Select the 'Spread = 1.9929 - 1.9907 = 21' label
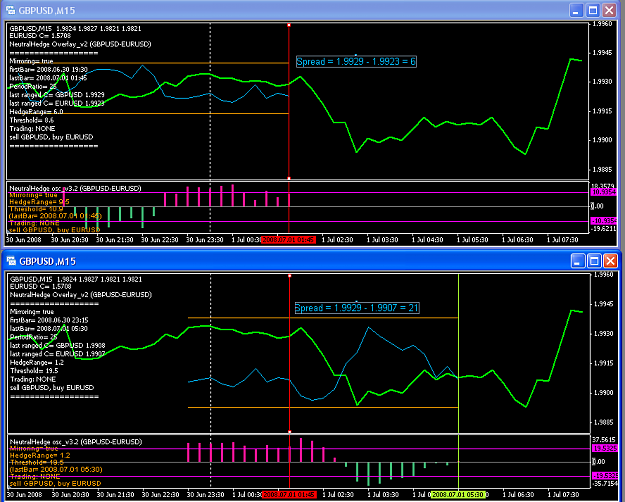This screenshot has width=625, height=502. (357, 308)
